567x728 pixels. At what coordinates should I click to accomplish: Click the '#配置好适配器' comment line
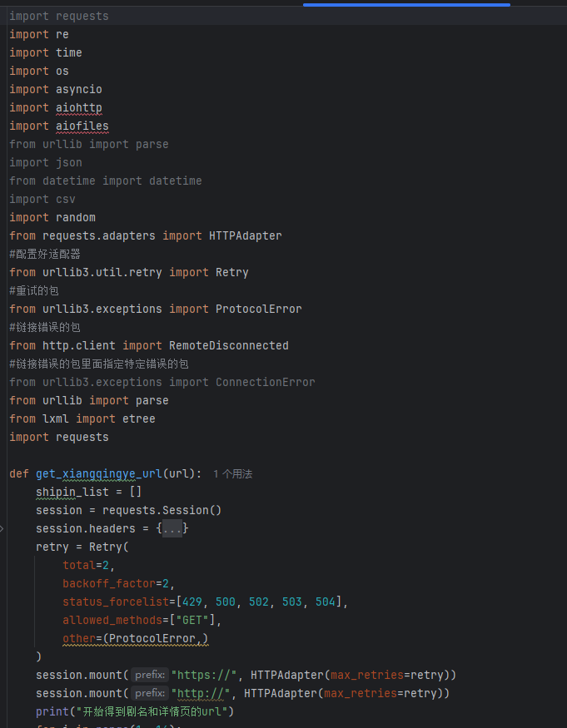45,254
